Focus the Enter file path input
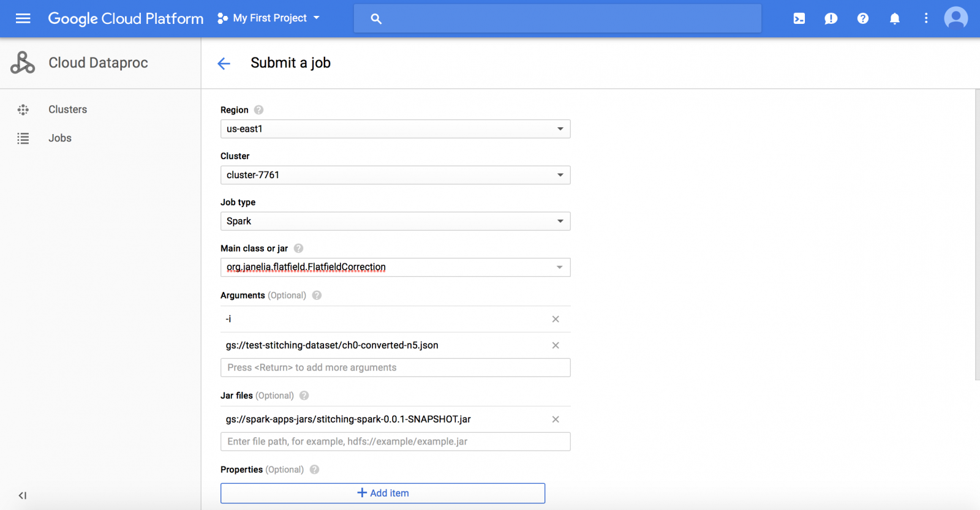Screen dimensions: 980x510 click(x=395, y=441)
